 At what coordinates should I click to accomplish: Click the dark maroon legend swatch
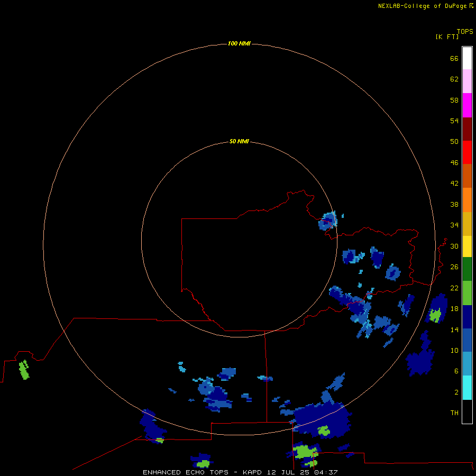tap(467, 129)
